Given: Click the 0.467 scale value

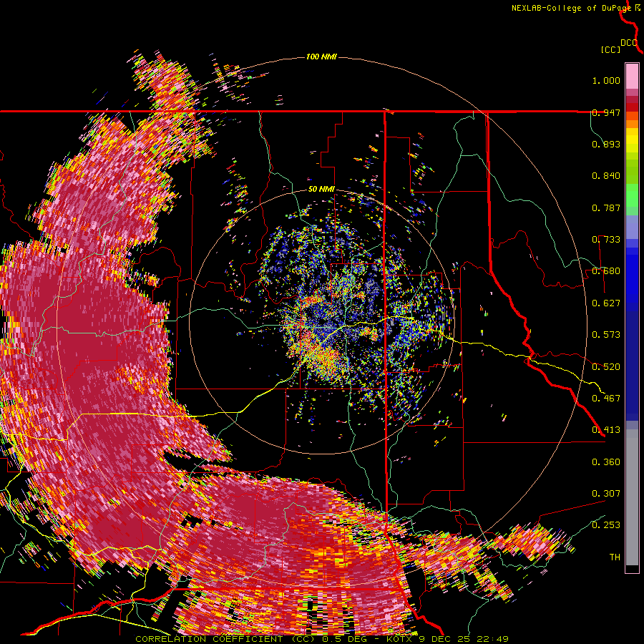Looking at the screenshot, I should [x=606, y=399].
